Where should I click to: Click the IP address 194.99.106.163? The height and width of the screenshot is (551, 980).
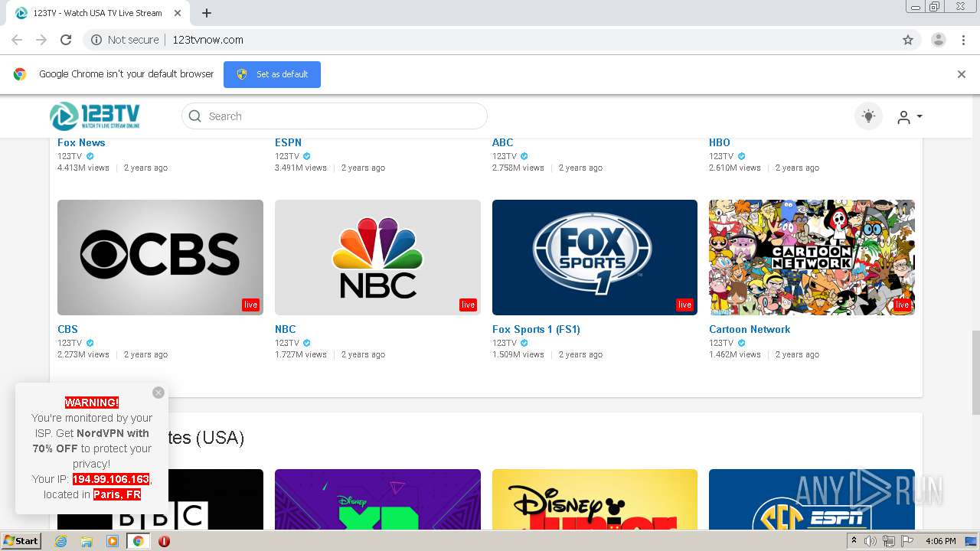point(111,479)
